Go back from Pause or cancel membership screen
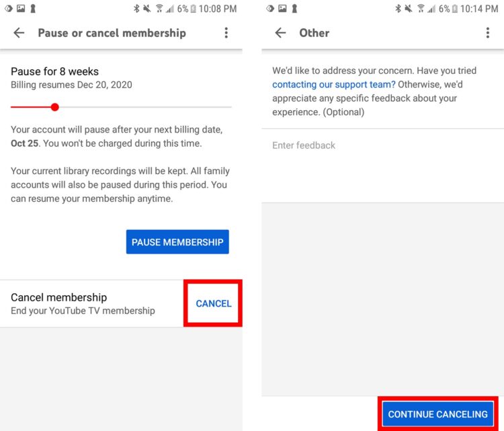 click(x=19, y=33)
